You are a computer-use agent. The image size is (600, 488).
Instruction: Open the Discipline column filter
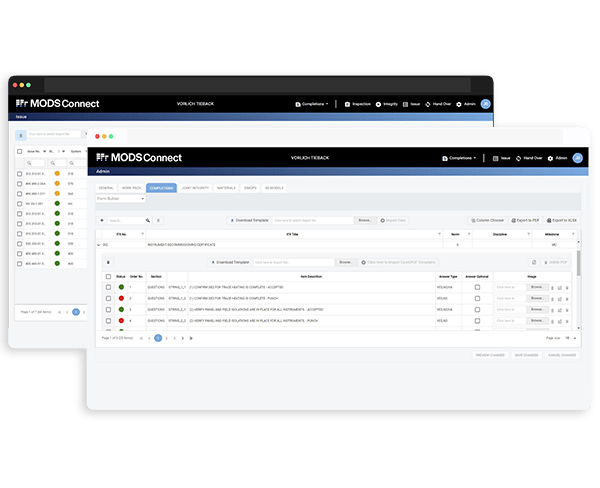[529, 234]
